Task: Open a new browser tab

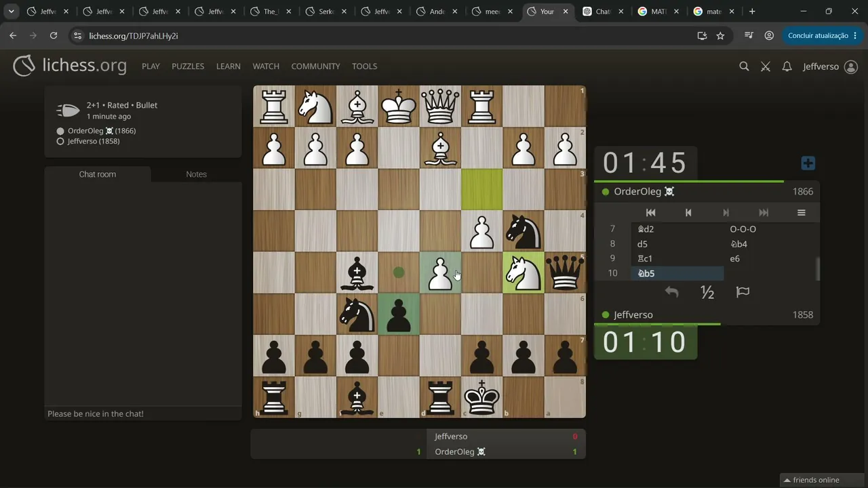Action: [752, 12]
